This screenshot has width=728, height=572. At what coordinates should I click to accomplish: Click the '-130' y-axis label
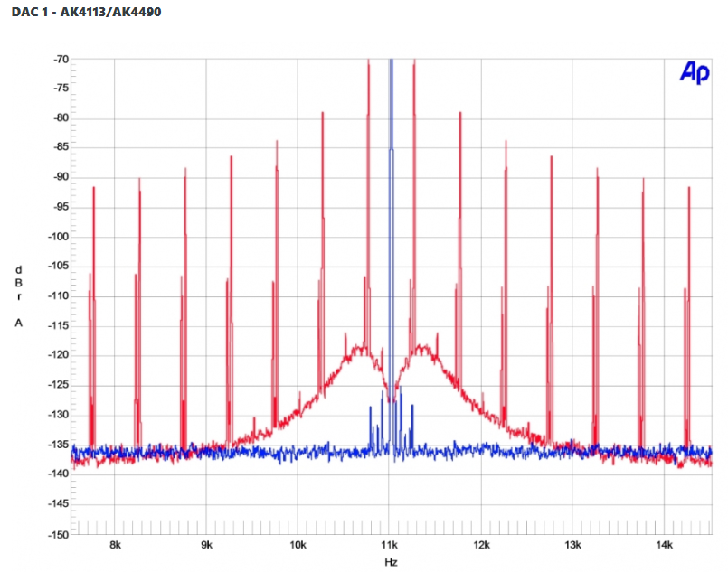(x=59, y=414)
